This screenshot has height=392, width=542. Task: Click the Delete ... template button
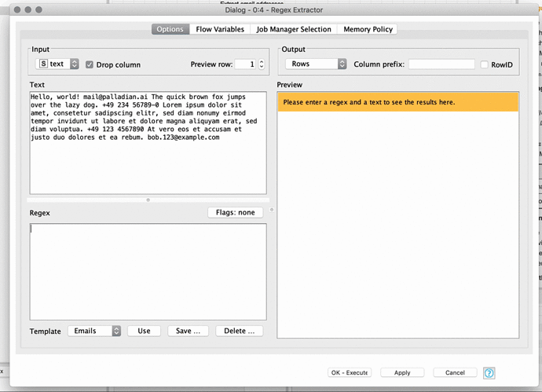pyautogui.click(x=240, y=331)
